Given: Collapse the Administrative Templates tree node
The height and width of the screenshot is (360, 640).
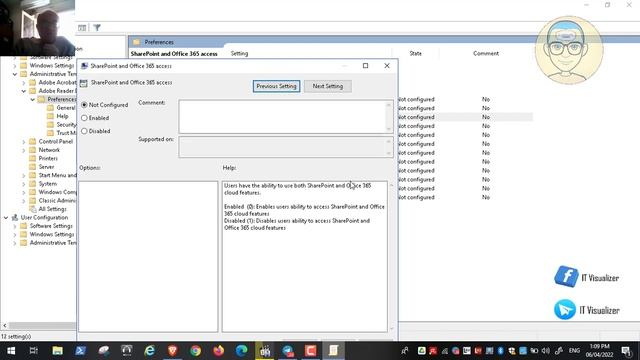Looking at the screenshot, I should coord(15,74).
